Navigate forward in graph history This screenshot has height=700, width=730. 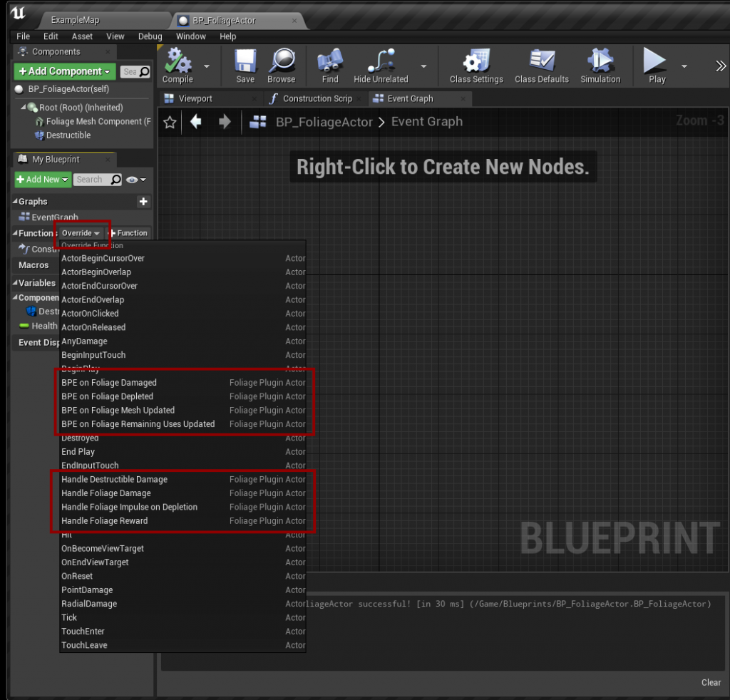[x=225, y=121]
